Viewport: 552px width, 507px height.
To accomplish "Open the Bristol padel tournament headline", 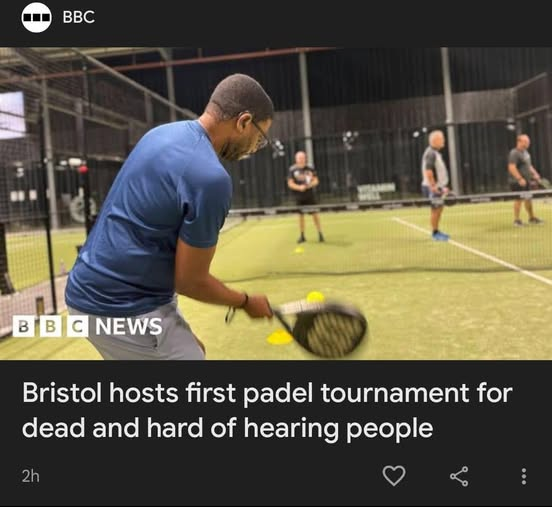I will (267, 411).
